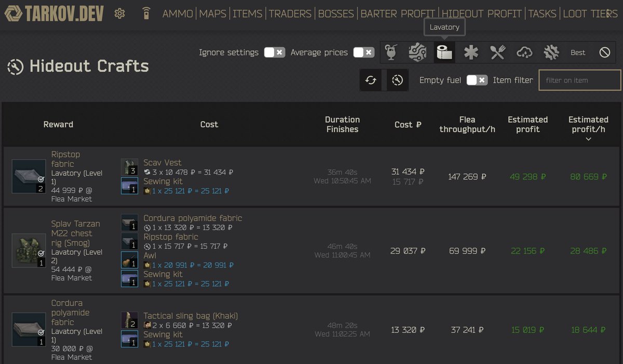Follow the Sewing kit link

point(162,181)
